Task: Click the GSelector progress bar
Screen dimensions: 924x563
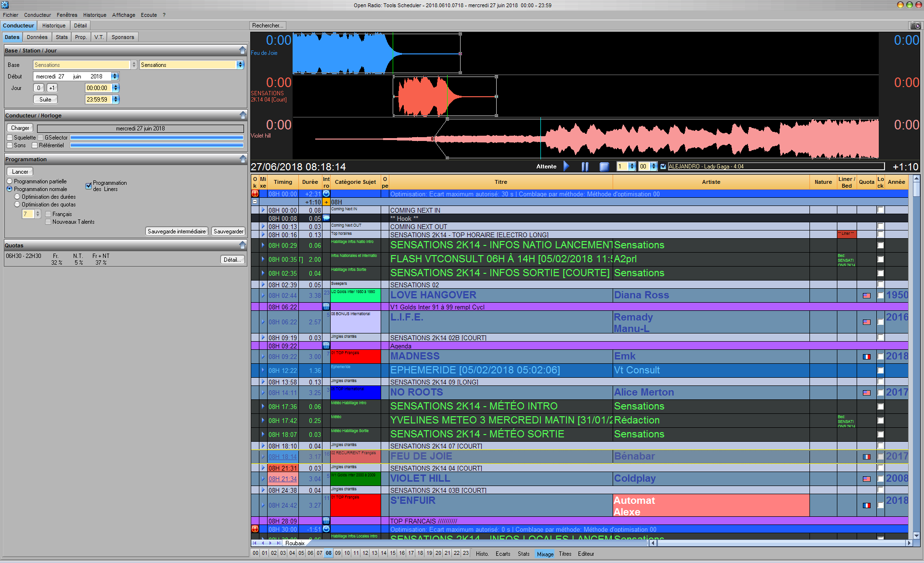Action: pyautogui.click(x=156, y=137)
